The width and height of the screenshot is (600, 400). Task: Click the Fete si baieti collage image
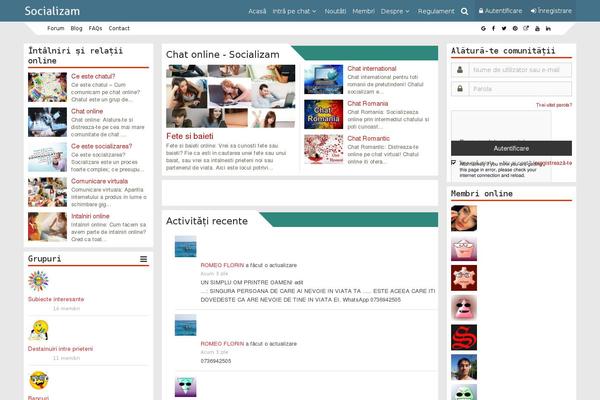[230, 96]
